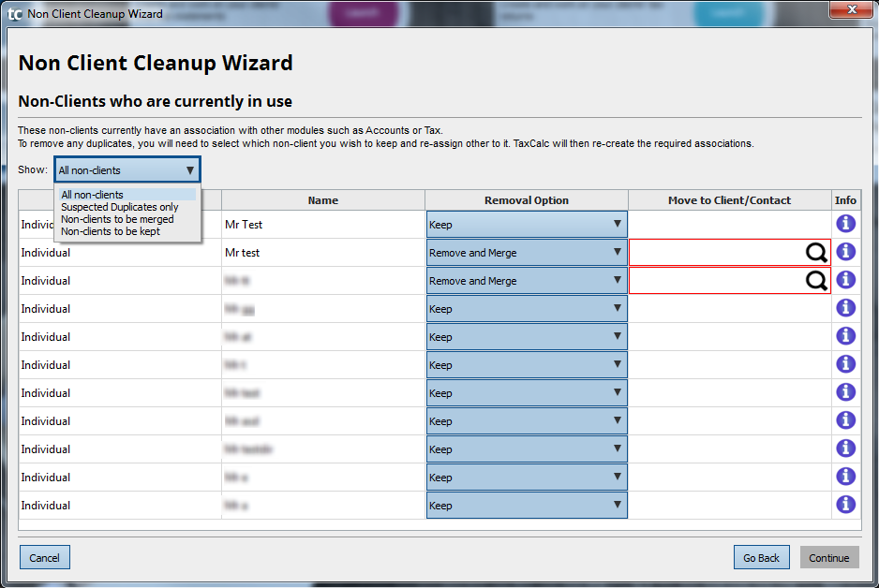Image resolution: width=879 pixels, height=588 pixels.
Task: Click the info icon in the last row
Action: point(845,505)
